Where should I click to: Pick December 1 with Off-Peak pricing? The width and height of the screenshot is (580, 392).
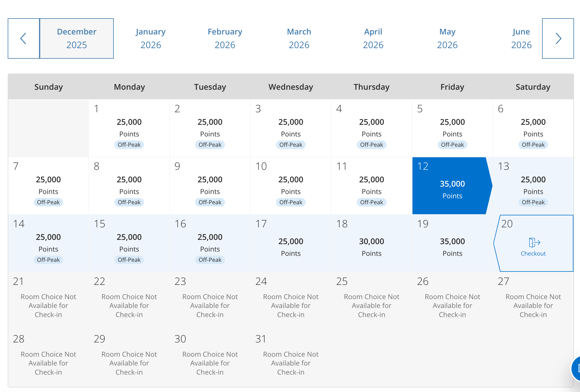(x=129, y=128)
